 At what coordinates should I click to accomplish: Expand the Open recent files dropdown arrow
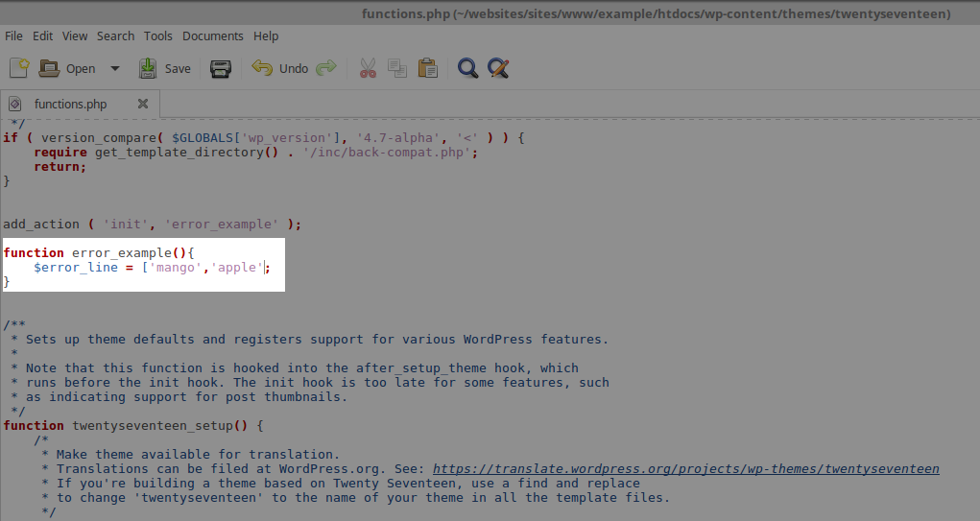[115, 68]
